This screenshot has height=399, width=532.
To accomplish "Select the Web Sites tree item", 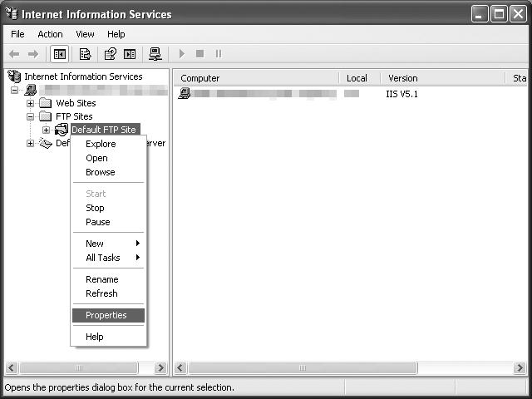I will coord(76,103).
